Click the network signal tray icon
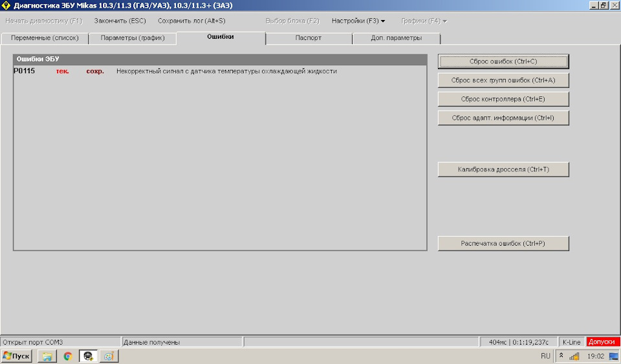The image size is (621, 364). 574,356
